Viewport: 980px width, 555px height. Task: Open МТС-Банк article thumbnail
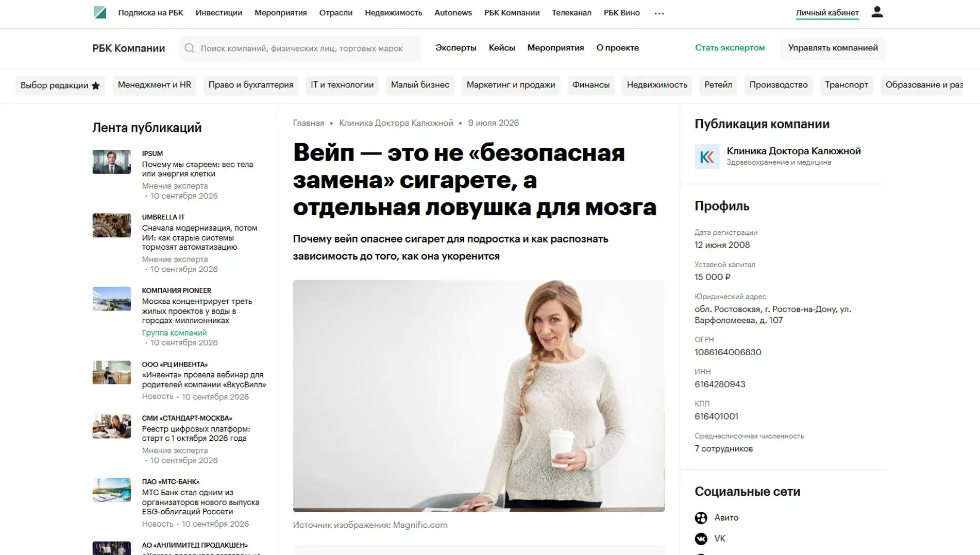coord(111,490)
